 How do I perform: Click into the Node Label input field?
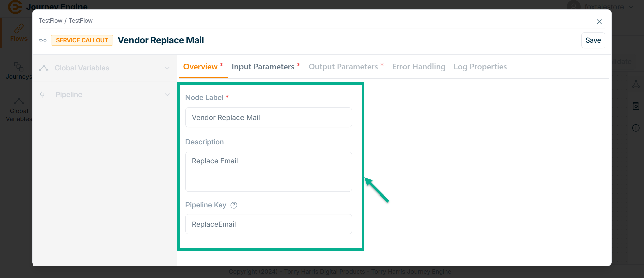(x=268, y=118)
